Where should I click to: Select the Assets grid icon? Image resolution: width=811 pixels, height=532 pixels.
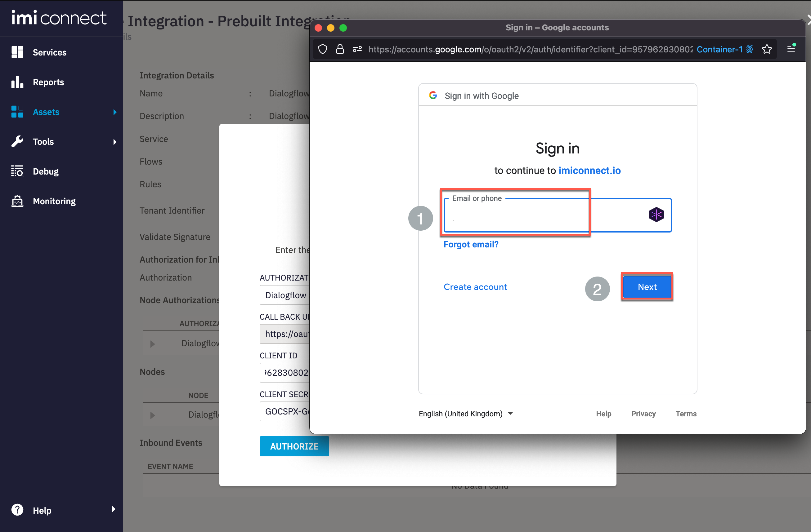17,112
